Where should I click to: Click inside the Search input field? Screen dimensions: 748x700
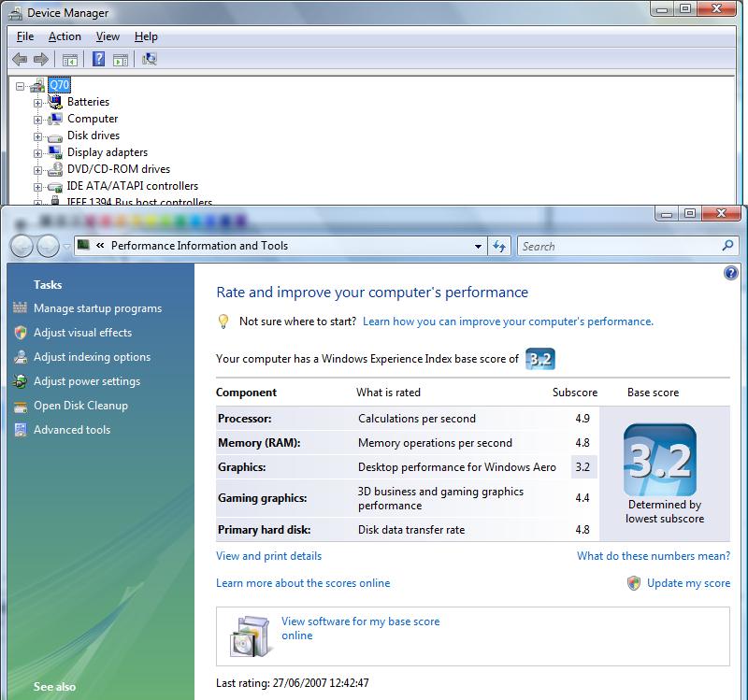coord(620,247)
